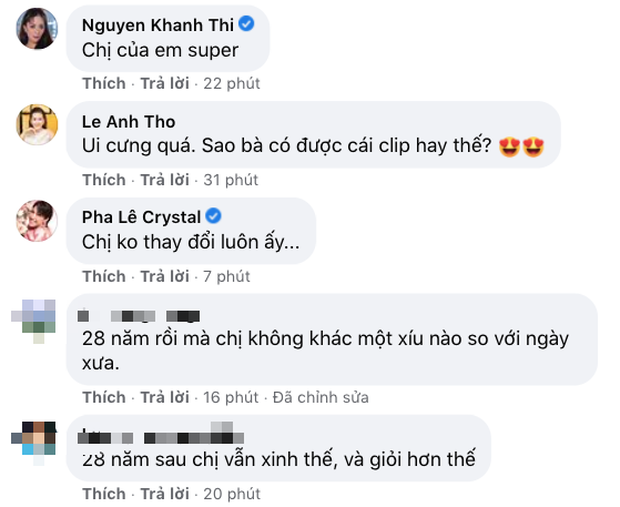The height and width of the screenshot is (507, 620).
Task: Click the '22 phút' timestamp
Action: 232,83
